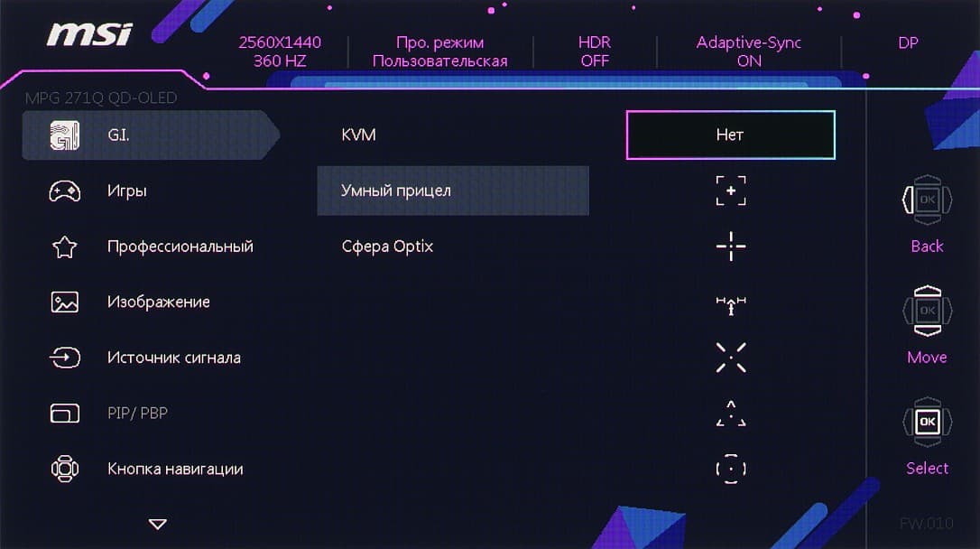Click the PIP/PBP screen icon
This screenshot has height=549, width=980.
pyautogui.click(x=64, y=414)
